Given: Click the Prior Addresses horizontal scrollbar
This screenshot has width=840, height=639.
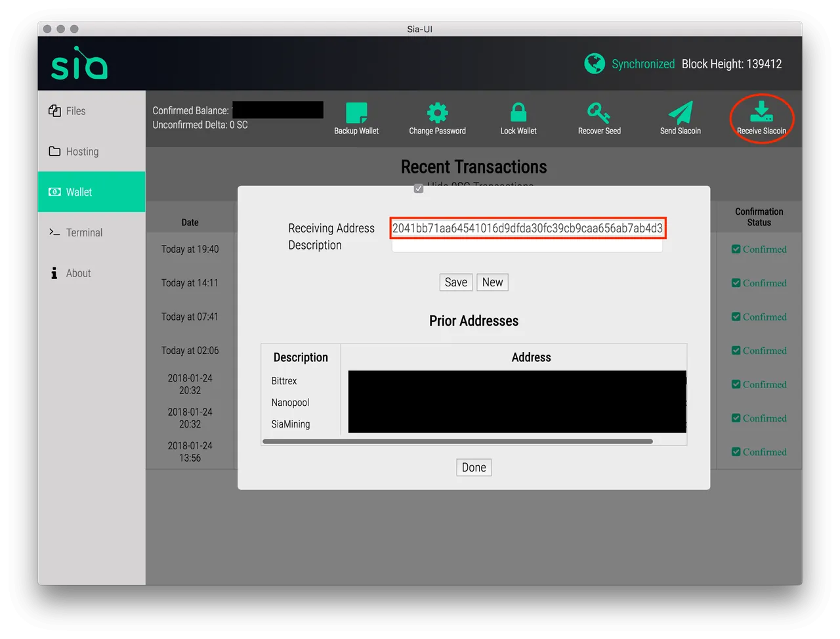Looking at the screenshot, I should pyautogui.click(x=457, y=441).
